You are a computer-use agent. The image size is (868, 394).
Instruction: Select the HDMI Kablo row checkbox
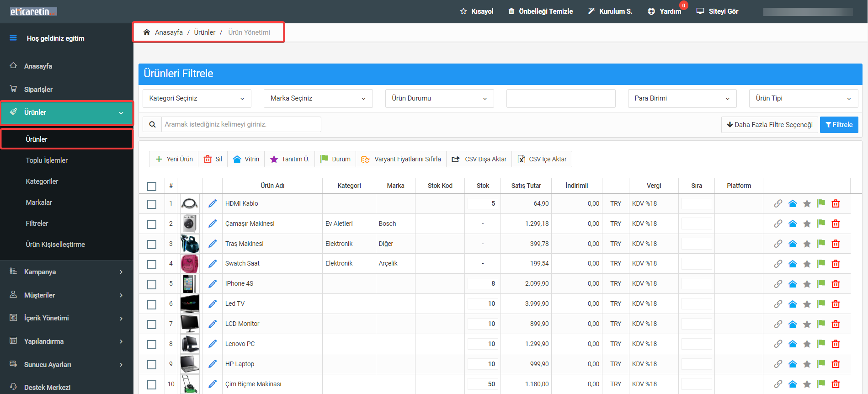[x=152, y=204]
